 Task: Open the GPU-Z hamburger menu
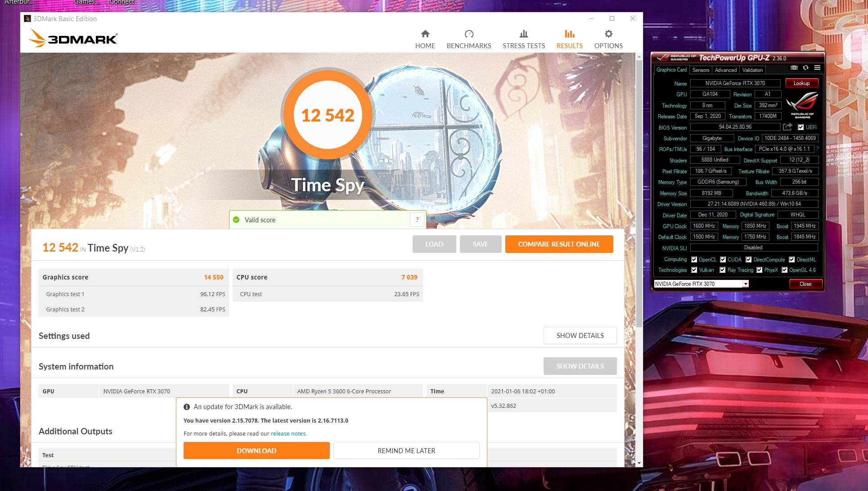[817, 68]
